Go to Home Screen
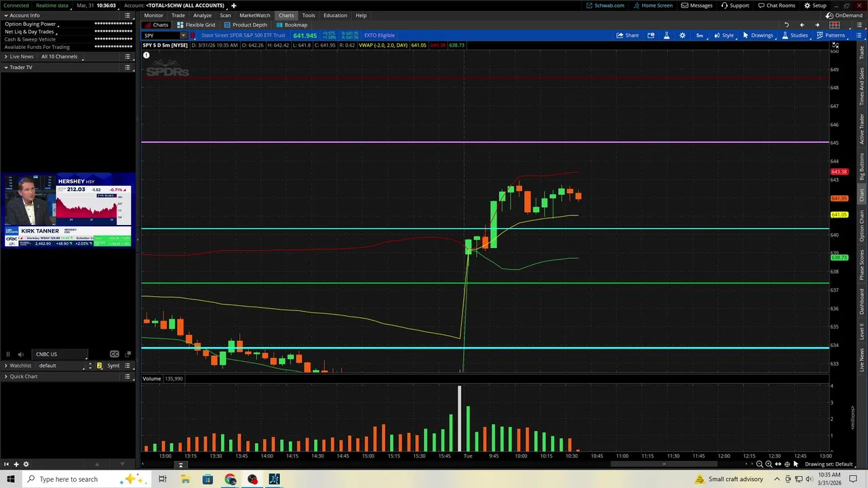This screenshot has height=488, width=868. (652, 5)
